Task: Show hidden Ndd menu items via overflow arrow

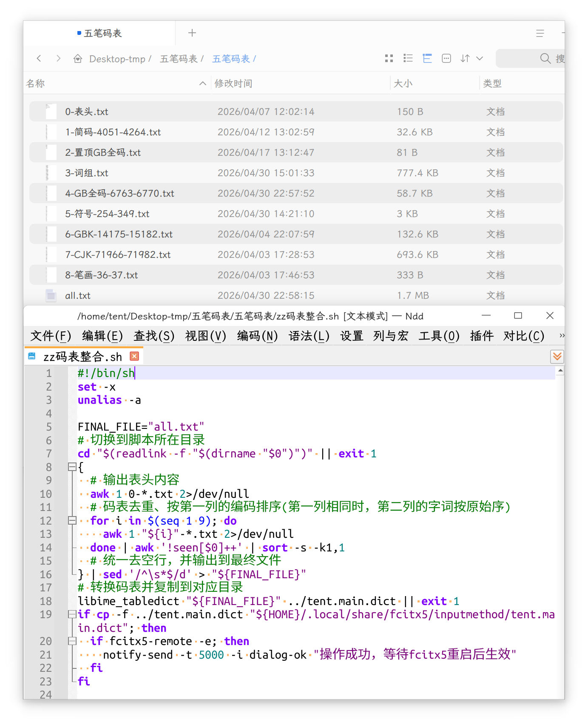Action: 562,336
